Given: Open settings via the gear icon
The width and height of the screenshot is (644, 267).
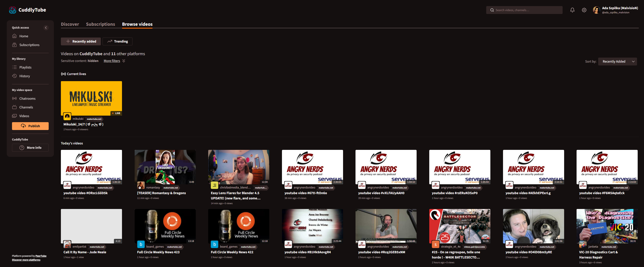Looking at the screenshot, I should [584, 10].
